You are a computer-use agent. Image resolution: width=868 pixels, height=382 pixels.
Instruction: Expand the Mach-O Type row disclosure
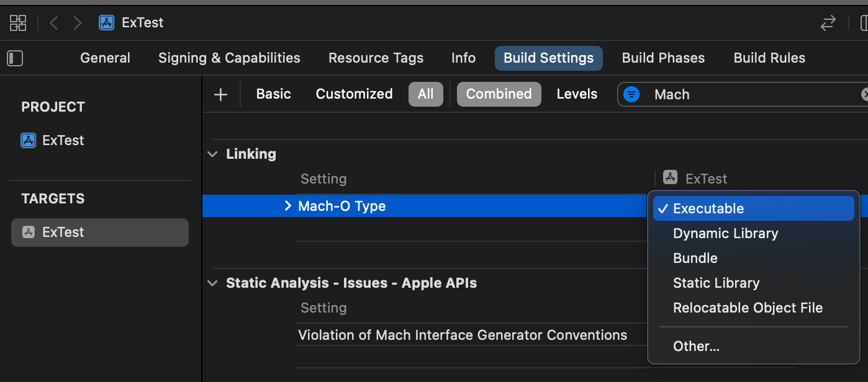[x=287, y=206]
